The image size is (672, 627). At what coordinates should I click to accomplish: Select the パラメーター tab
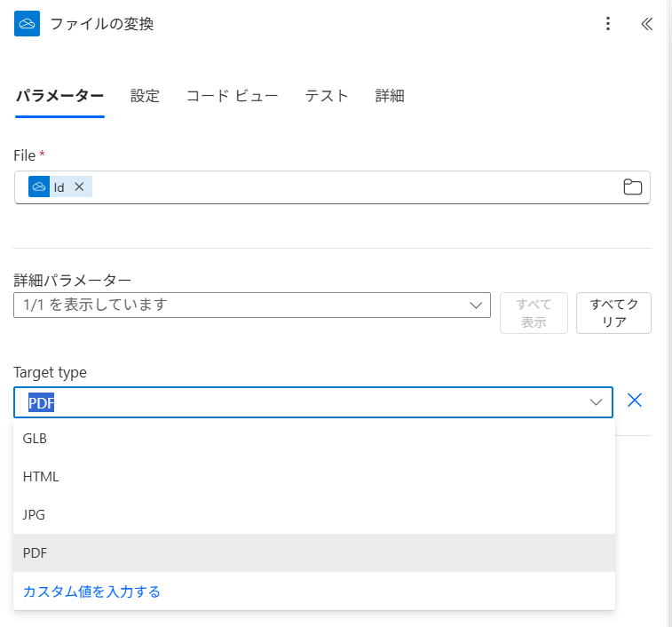coord(59,96)
